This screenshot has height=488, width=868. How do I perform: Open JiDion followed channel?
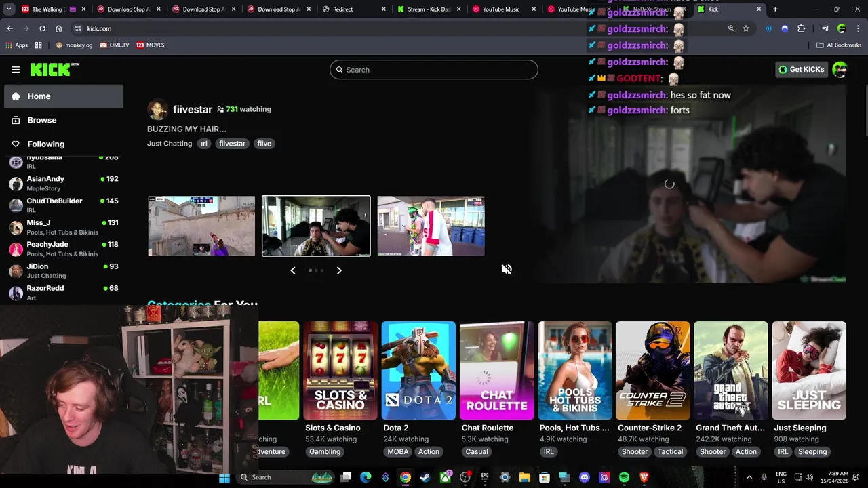click(64, 270)
